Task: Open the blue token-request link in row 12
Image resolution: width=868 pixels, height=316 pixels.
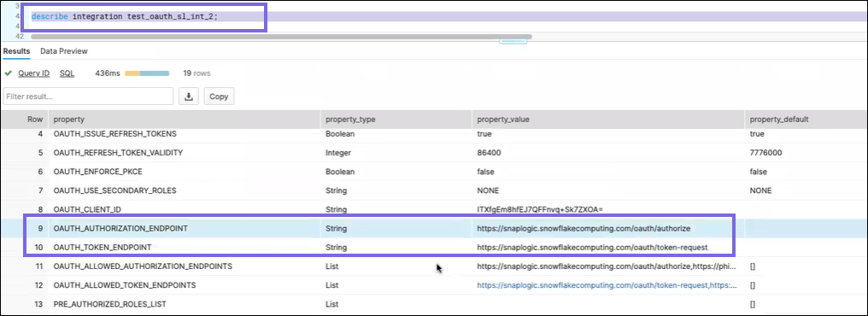Action: click(607, 285)
